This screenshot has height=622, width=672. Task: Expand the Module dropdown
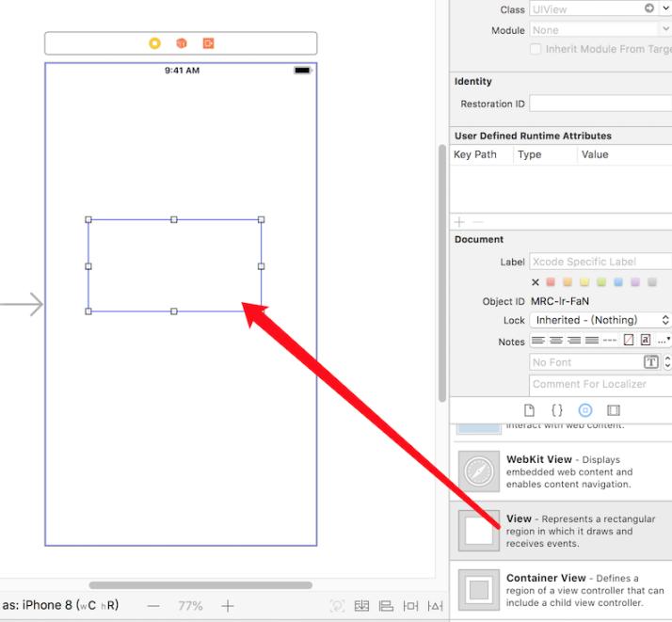tap(665, 30)
